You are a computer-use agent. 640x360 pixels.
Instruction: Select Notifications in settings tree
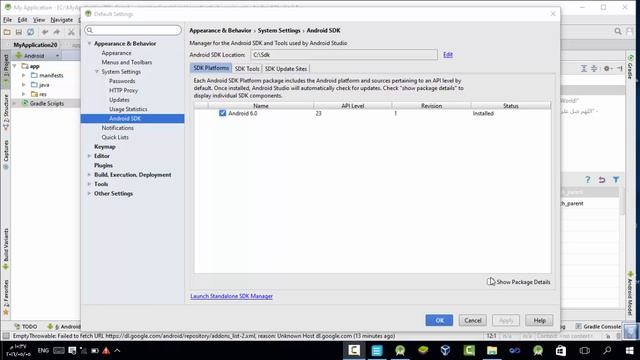click(x=118, y=128)
